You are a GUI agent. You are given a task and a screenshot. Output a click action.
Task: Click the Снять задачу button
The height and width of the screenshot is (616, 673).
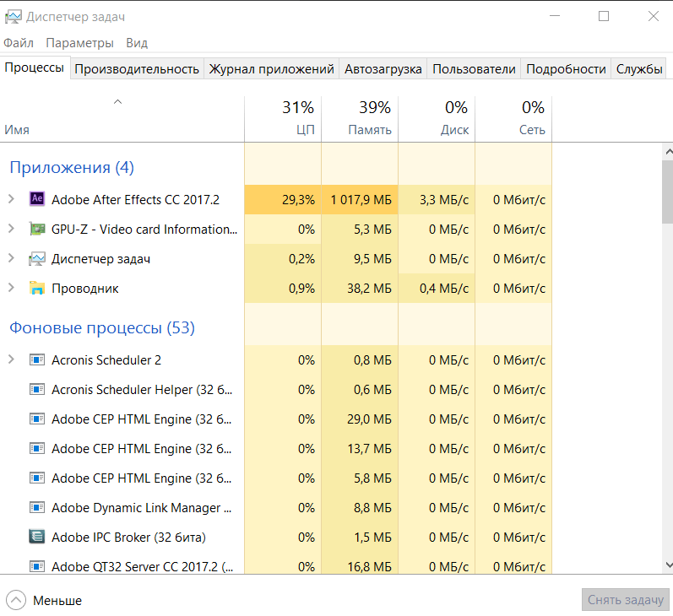[x=626, y=600]
